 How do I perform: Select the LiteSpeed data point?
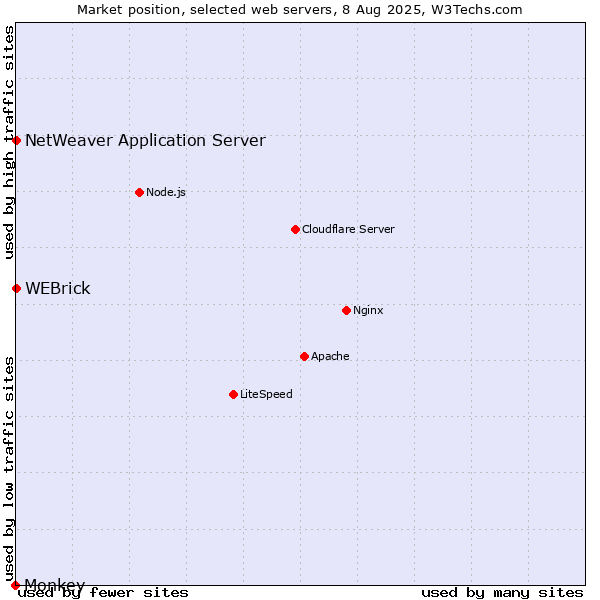233,394
